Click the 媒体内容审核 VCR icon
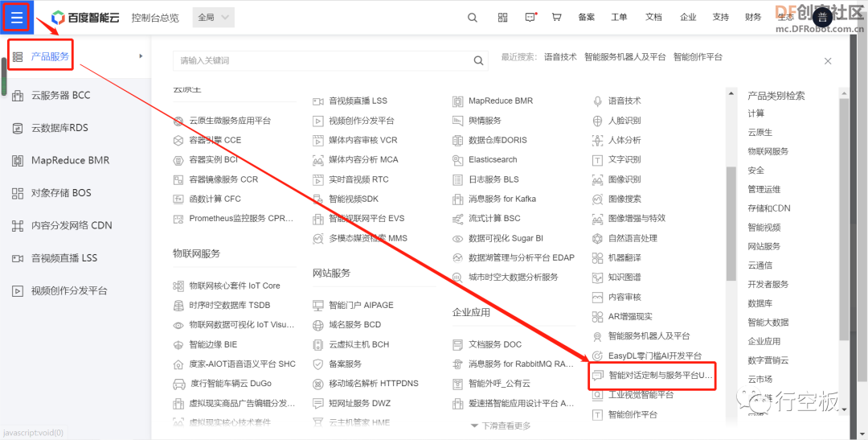The height and width of the screenshot is (440, 868). pos(317,140)
